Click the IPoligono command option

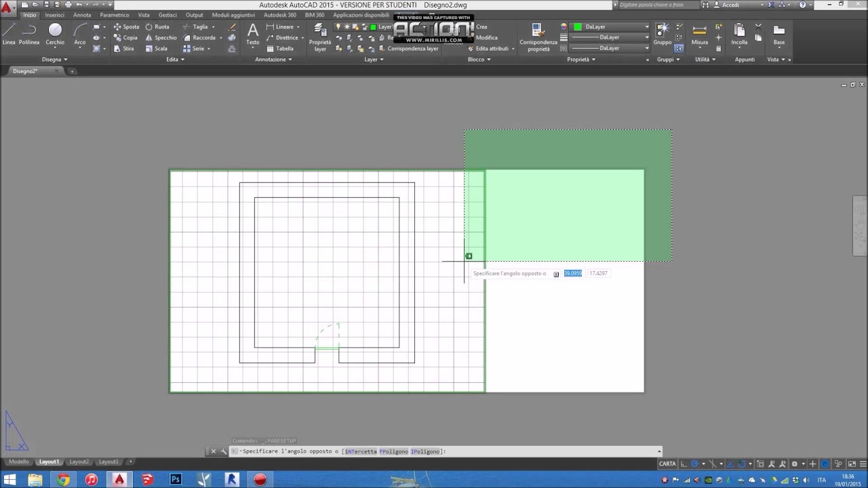[426, 451]
